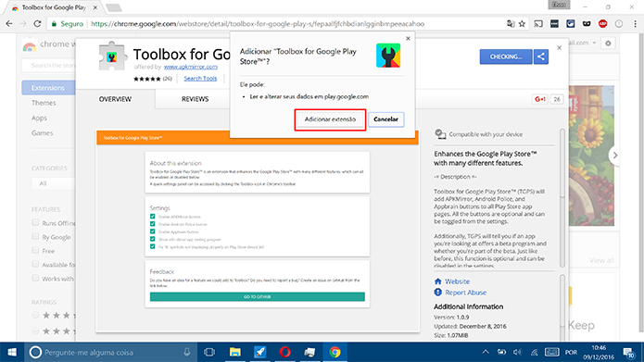Close the extension detail overlay

(559, 47)
